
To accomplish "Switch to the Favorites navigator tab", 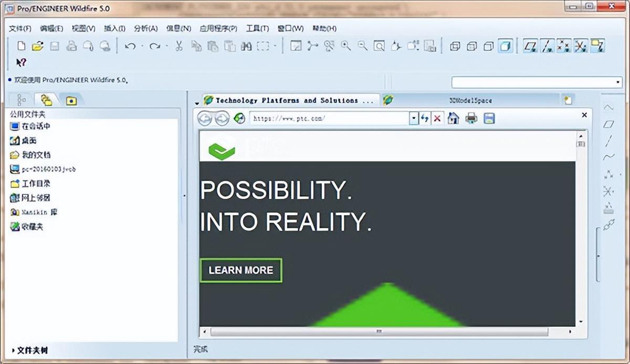I will click(x=71, y=100).
